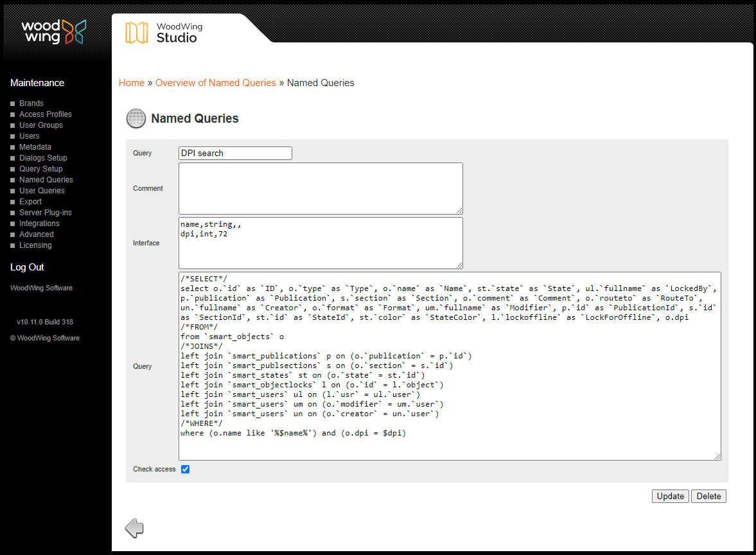Screen dimensions: 756x555
Task: Select Brands in the Maintenance sidebar
Action: pyautogui.click(x=31, y=103)
